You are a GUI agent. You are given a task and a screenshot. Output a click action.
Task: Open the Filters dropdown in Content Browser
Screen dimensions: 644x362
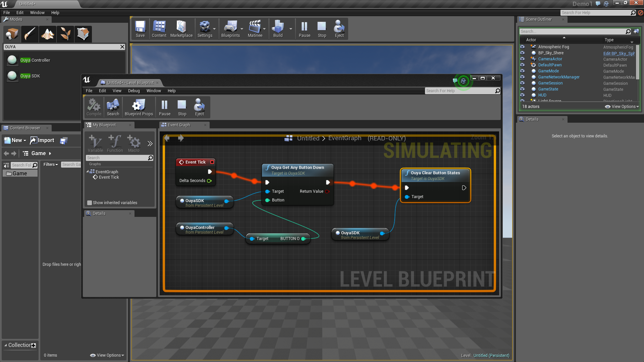(51, 165)
